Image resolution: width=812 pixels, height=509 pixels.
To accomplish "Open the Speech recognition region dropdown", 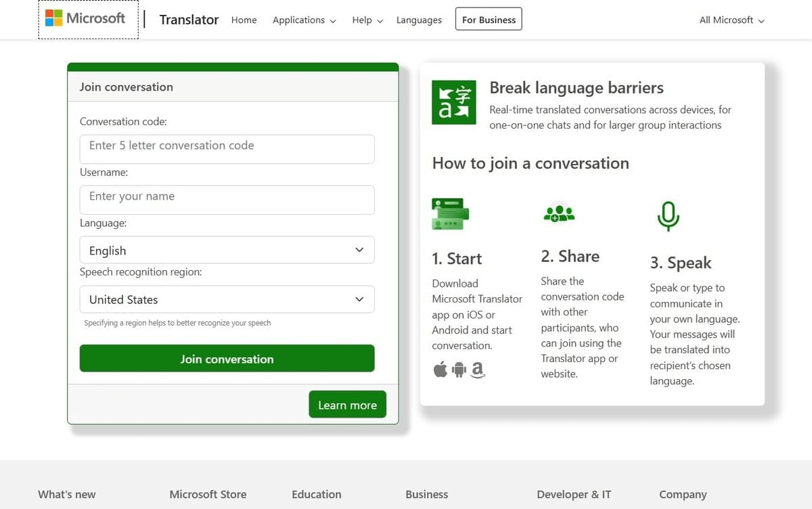I will (x=227, y=299).
